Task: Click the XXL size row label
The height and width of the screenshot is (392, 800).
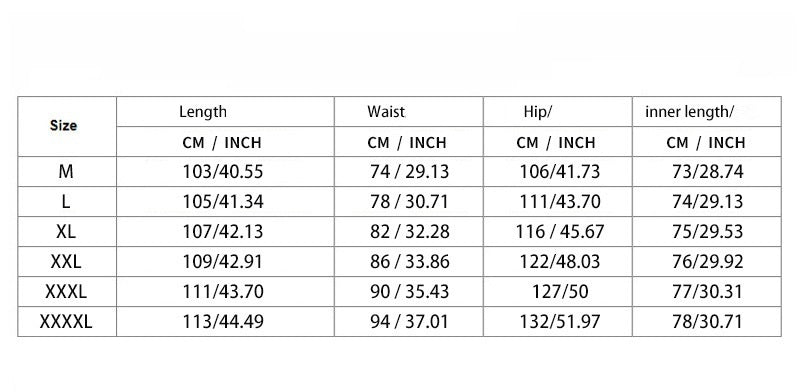Action: pyautogui.click(x=66, y=262)
